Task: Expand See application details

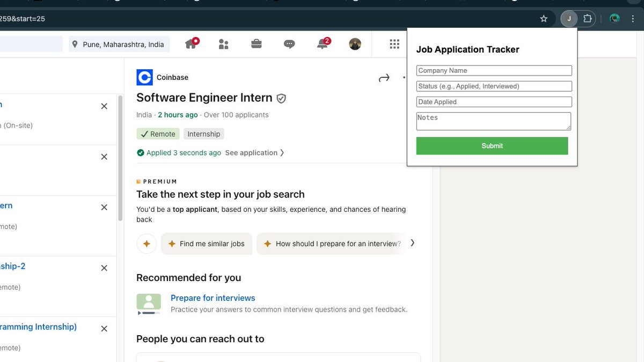Action: (x=251, y=152)
